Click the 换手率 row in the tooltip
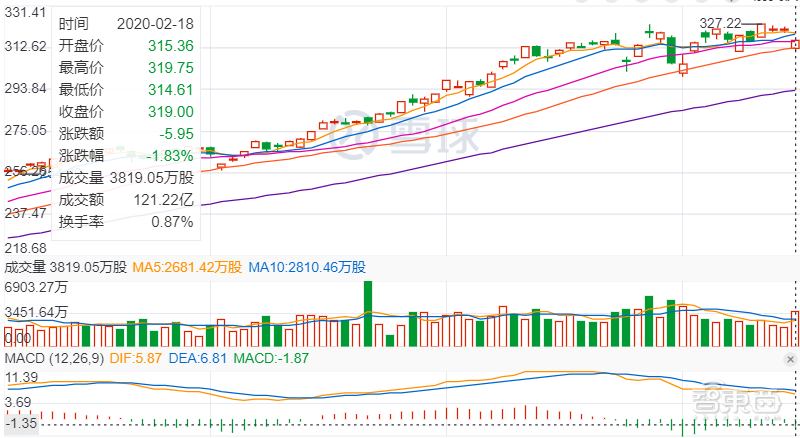The width and height of the screenshot is (800, 438). (x=79, y=221)
